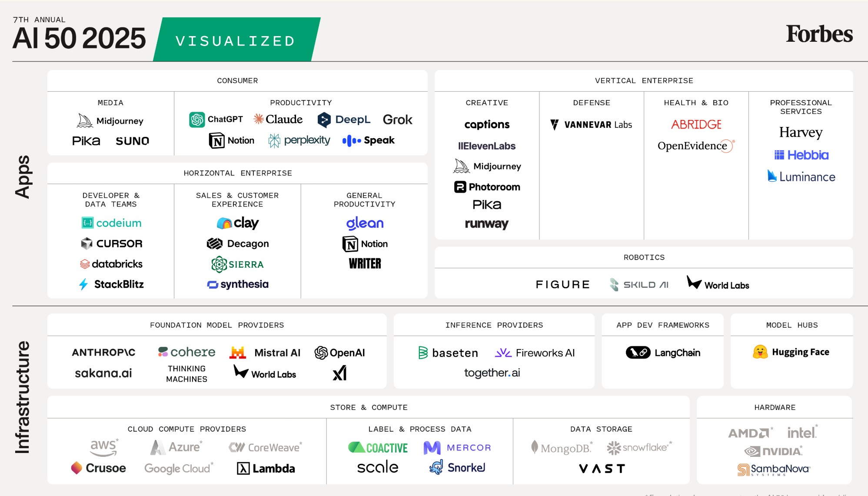Click the Mercor M icon
Screen dimensions: 868x496
click(x=432, y=448)
